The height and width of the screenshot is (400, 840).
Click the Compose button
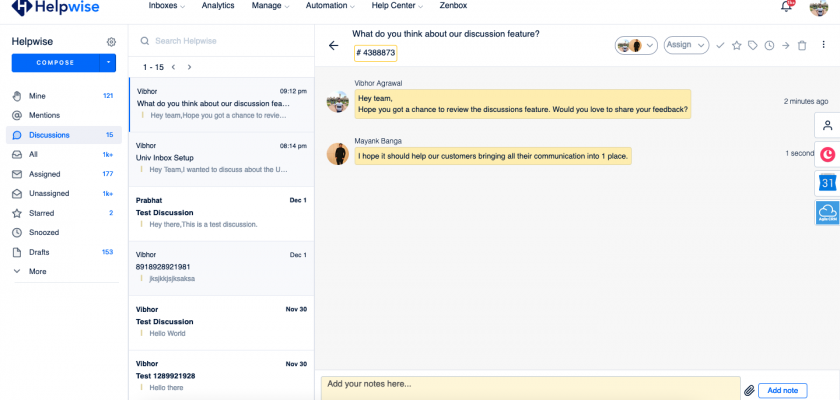(56, 63)
